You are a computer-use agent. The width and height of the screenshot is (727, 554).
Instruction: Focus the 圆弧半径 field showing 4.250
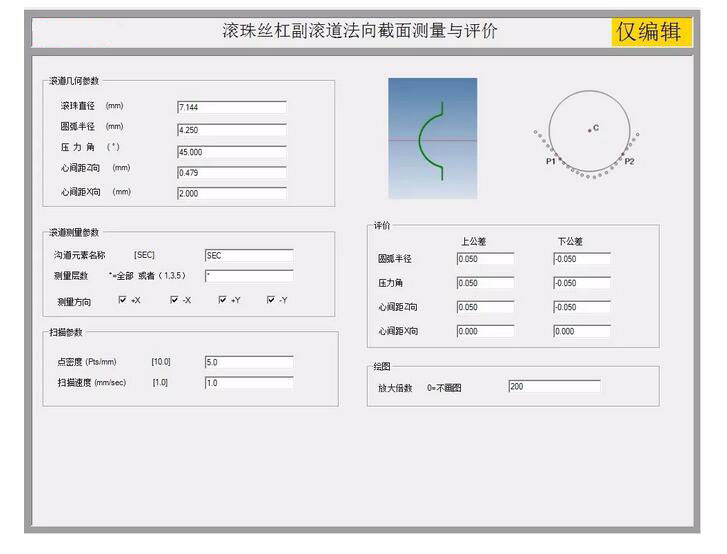231,130
